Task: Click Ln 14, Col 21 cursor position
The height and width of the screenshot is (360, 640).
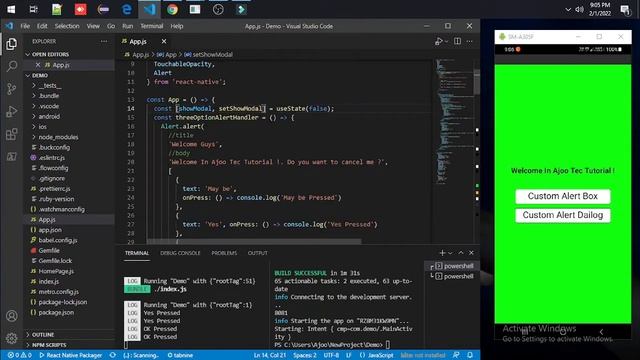Action: tap(269, 355)
